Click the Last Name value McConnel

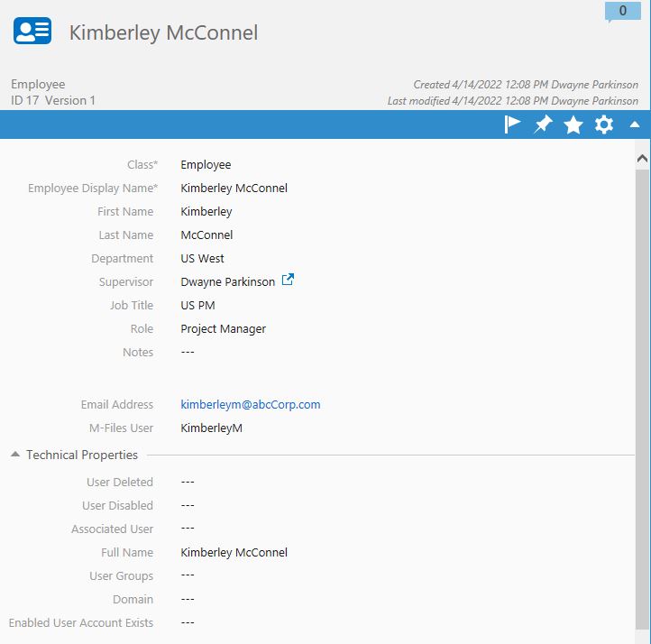[206, 235]
